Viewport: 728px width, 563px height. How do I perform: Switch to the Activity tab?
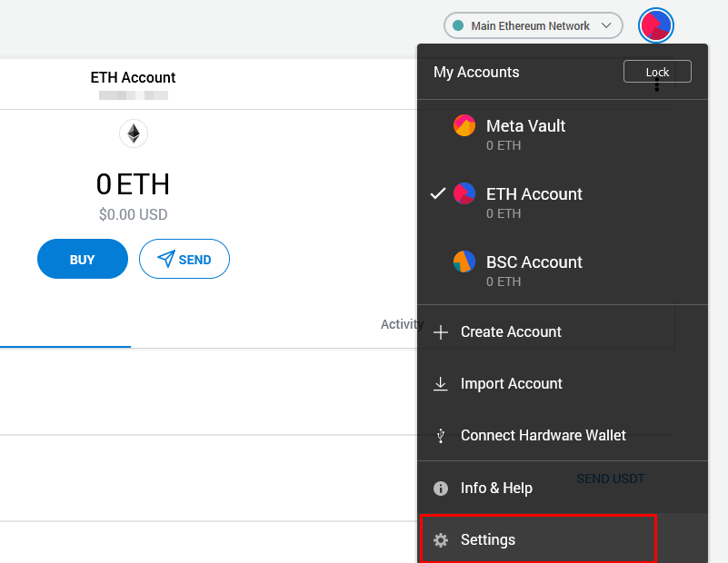[x=402, y=324]
